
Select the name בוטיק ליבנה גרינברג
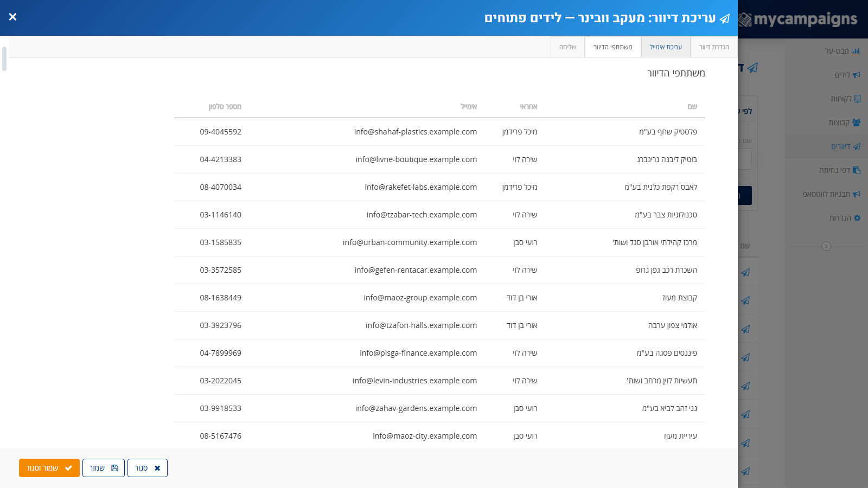click(x=667, y=159)
